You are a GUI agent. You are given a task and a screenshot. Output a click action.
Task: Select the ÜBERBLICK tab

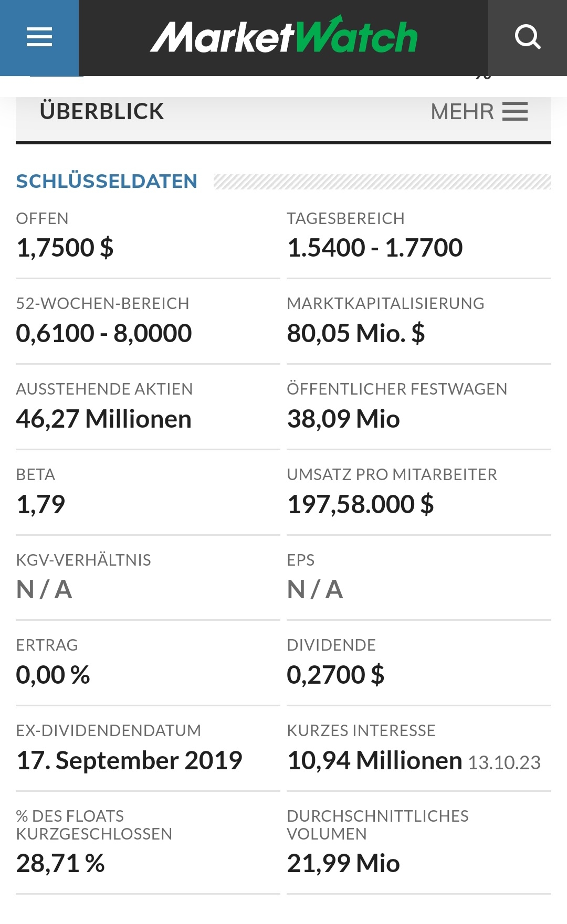point(102,112)
